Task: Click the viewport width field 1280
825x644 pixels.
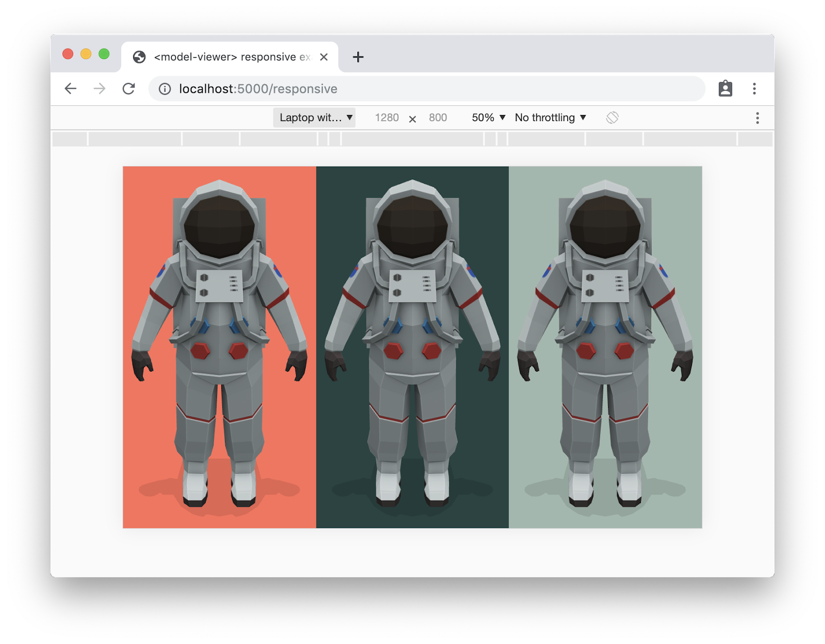Action: coord(387,118)
